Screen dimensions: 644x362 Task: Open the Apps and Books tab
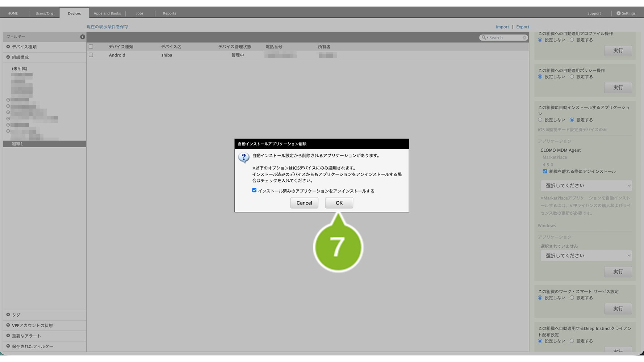(107, 13)
